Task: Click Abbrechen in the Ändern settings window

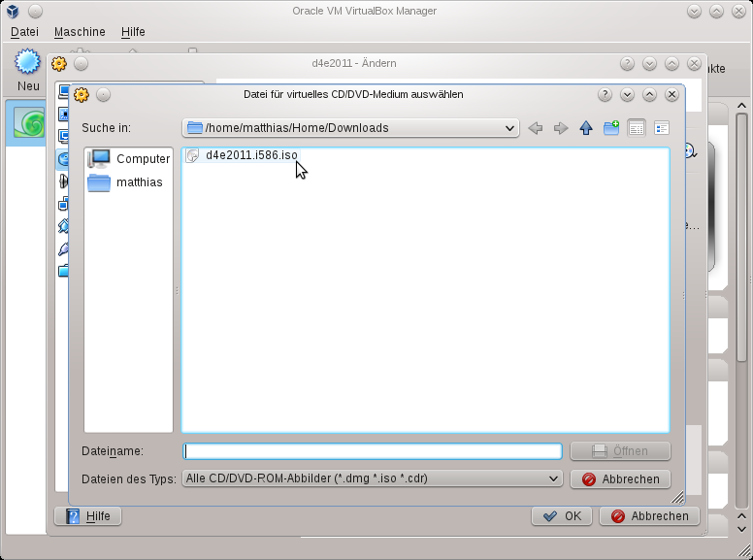Action: (x=649, y=515)
